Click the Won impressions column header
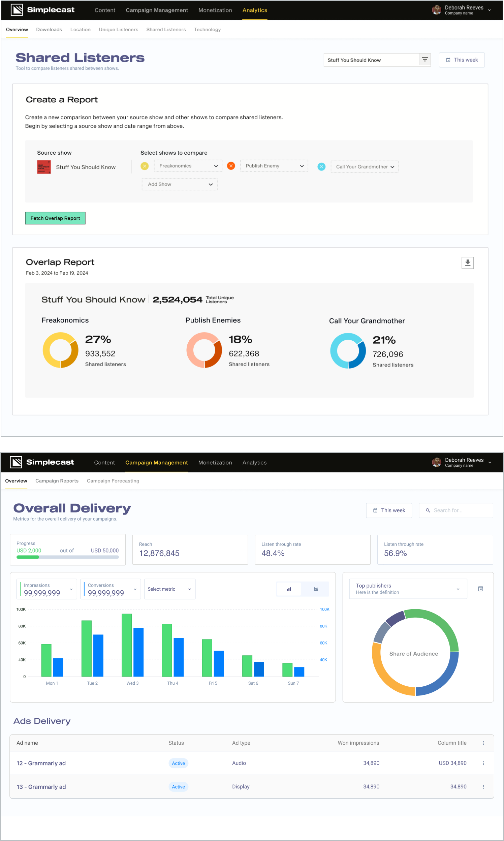This screenshot has height=841, width=504. tap(358, 743)
